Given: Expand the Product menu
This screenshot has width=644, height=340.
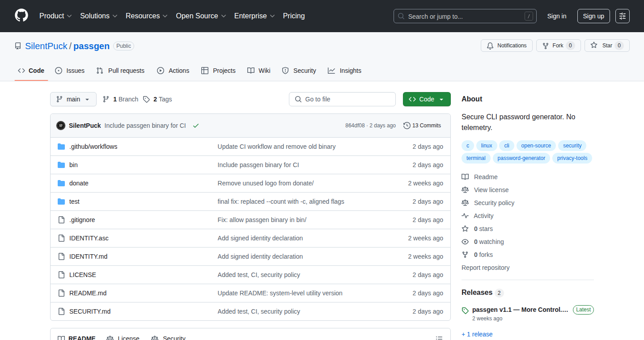Looking at the screenshot, I should click(x=55, y=16).
